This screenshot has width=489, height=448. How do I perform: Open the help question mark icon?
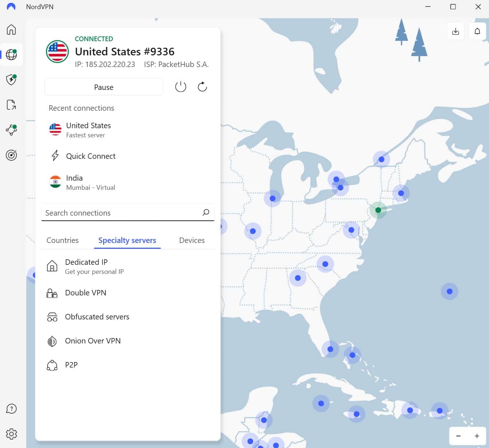pyautogui.click(x=11, y=409)
